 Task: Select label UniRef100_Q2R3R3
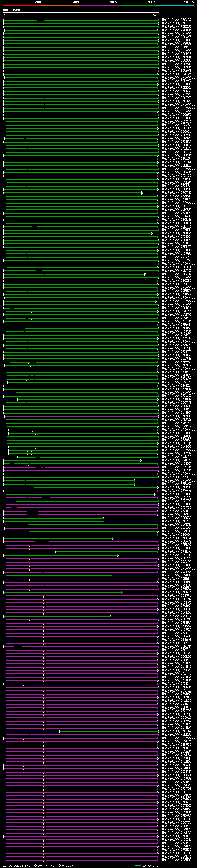177,138
